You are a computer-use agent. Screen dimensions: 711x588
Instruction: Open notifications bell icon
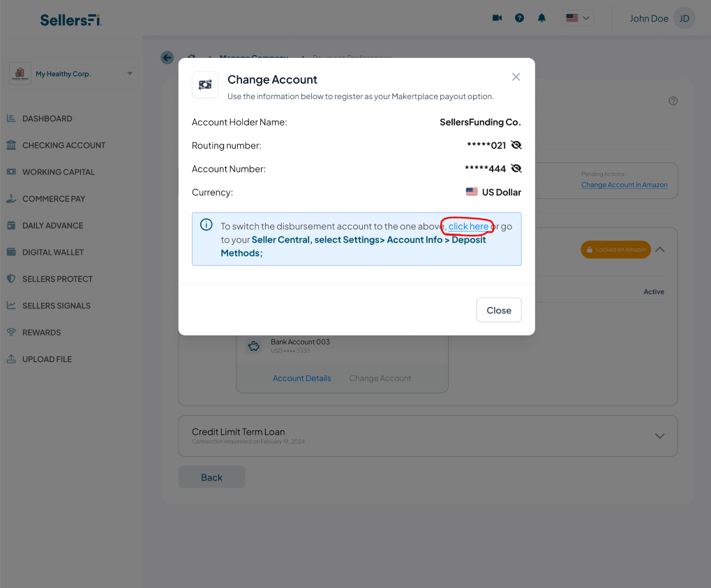541,17
